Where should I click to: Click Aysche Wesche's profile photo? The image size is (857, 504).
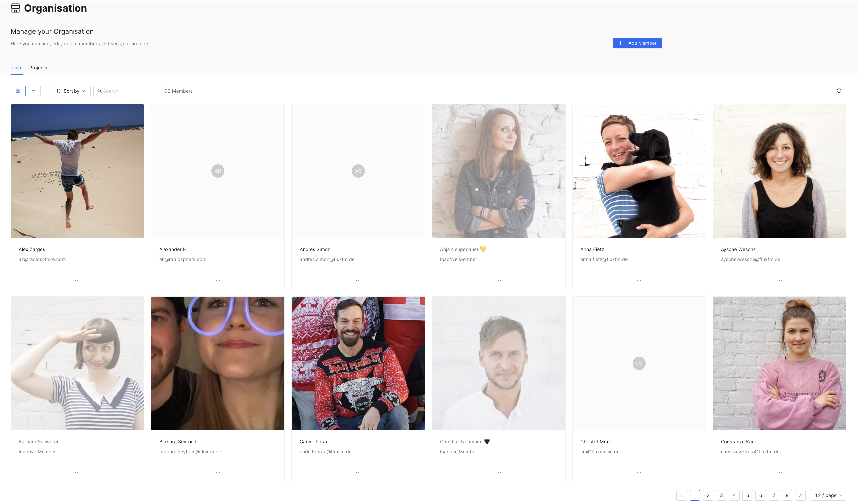780,171
